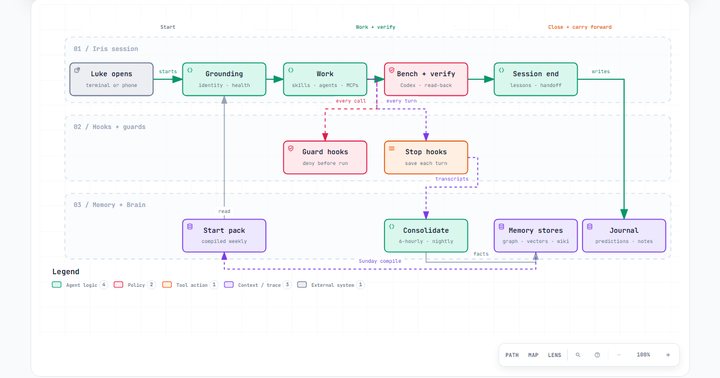
Task: Toggle the Context / trace legend swatch
Action: tap(229, 285)
